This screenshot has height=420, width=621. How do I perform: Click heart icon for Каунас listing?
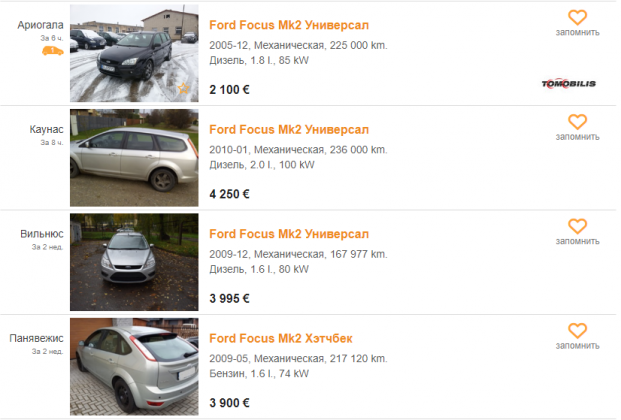(577, 122)
